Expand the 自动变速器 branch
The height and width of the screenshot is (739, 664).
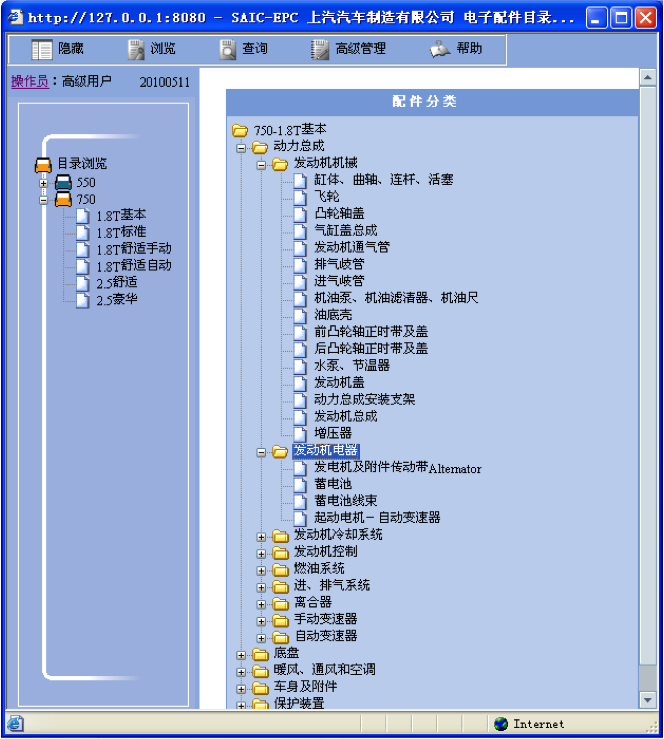[261, 638]
